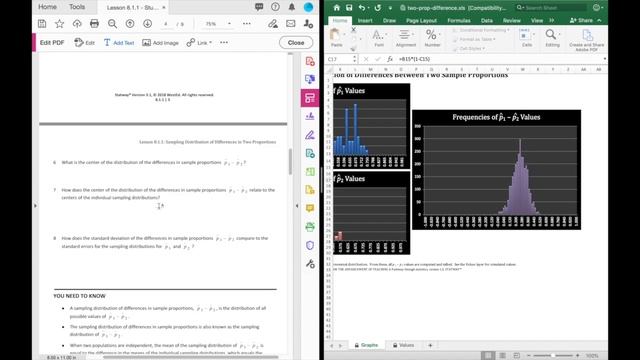This screenshot has width=640, height=360.
Task: Open the Excel Review ribbon tab
Action: point(511,20)
